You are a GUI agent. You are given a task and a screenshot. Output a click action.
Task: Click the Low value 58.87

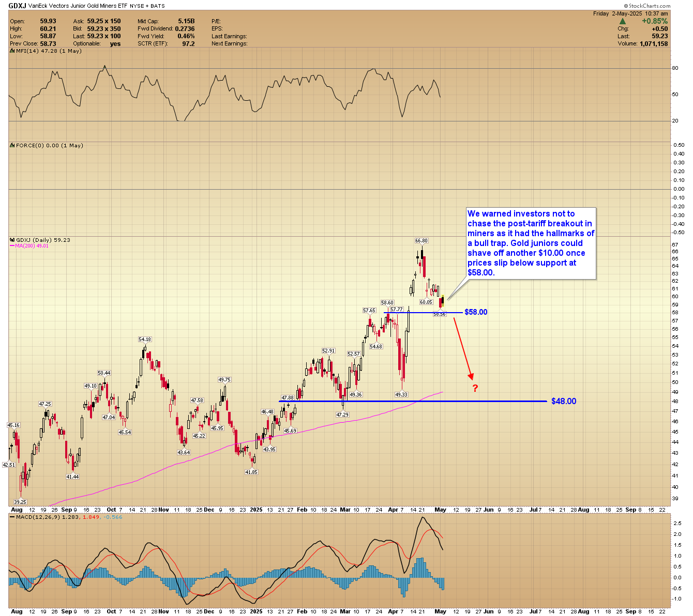click(48, 36)
